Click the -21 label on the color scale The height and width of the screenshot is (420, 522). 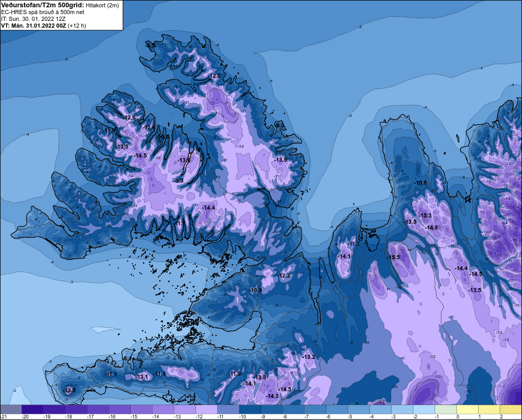pos(4,417)
